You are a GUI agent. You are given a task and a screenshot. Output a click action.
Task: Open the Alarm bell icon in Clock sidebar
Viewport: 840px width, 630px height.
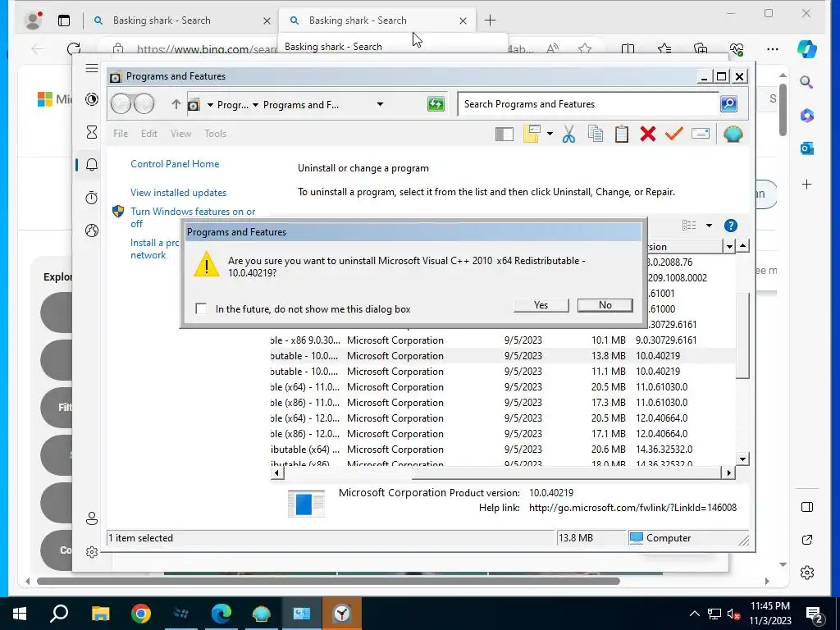point(92,164)
